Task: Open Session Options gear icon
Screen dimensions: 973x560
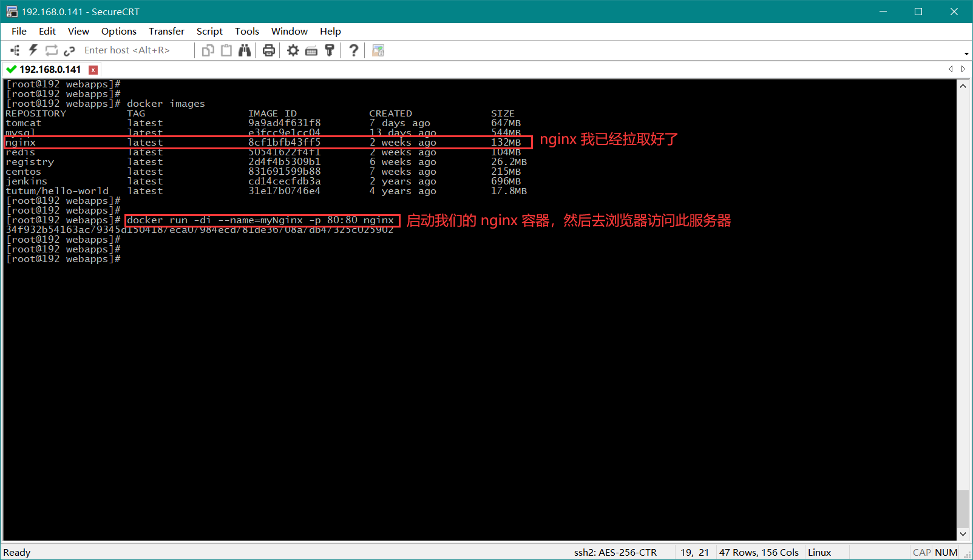Action: (293, 50)
